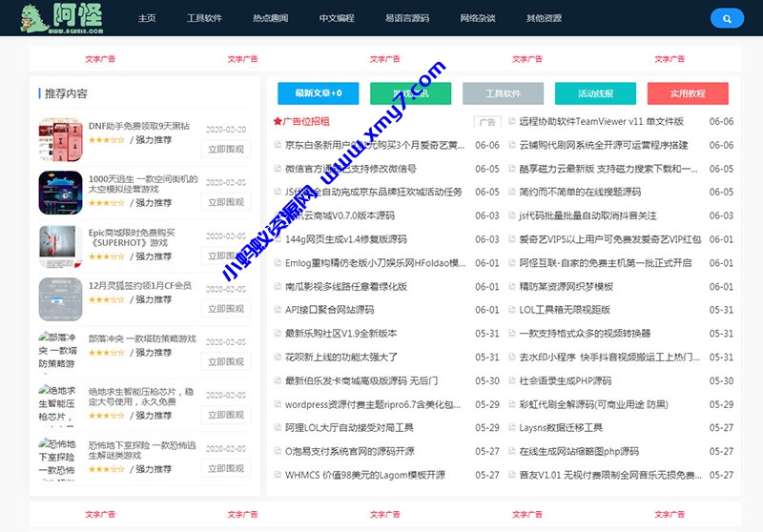Viewport: 763px width, 532px height.
Task: Click last top 文字广告 link
Action: [670, 59]
